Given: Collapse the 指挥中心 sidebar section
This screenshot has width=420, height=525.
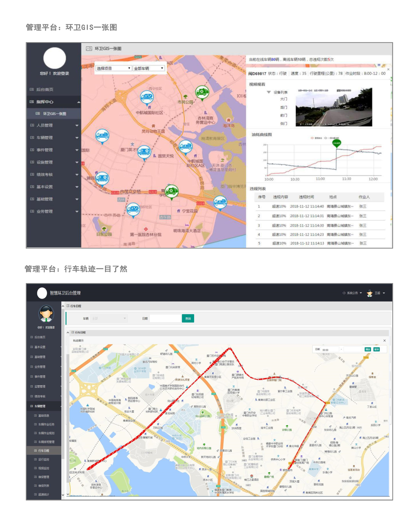Looking at the screenshot, I should click(x=78, y=102).
